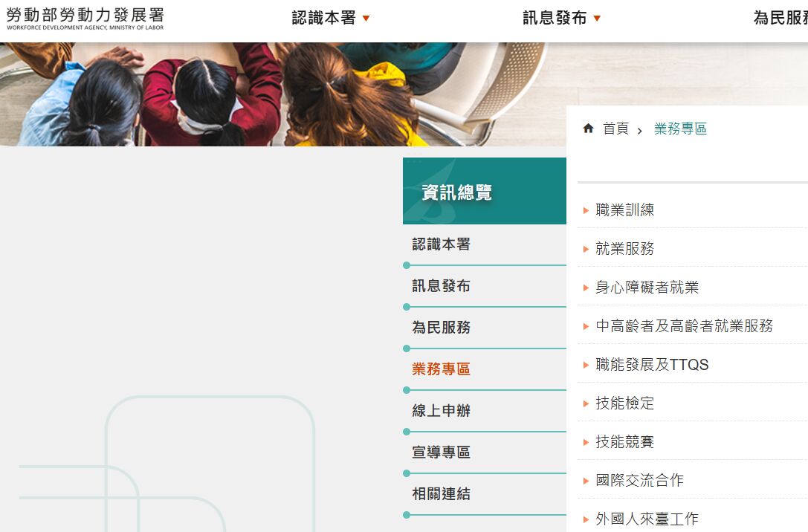Select 訊息發布 in the sidebar
The height and width of the screenshot is (532, 808).
point(442,286)
